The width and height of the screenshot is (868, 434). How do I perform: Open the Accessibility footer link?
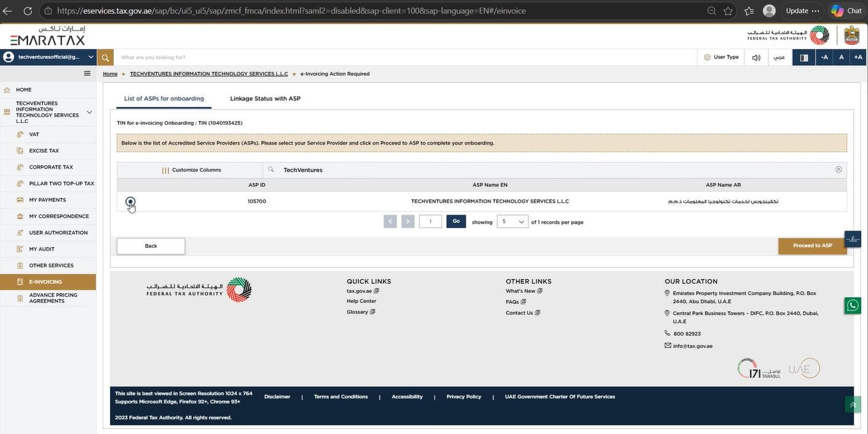click(x=407, y=397)
